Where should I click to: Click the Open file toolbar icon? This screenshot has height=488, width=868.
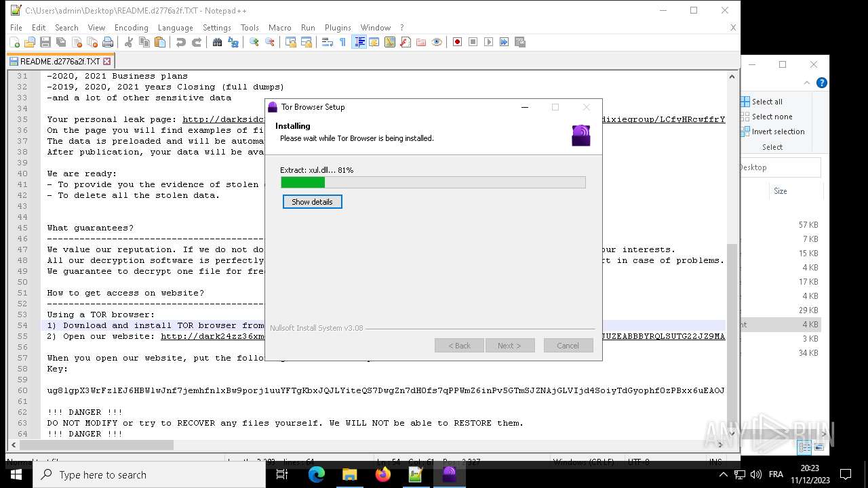pos(29,42)
